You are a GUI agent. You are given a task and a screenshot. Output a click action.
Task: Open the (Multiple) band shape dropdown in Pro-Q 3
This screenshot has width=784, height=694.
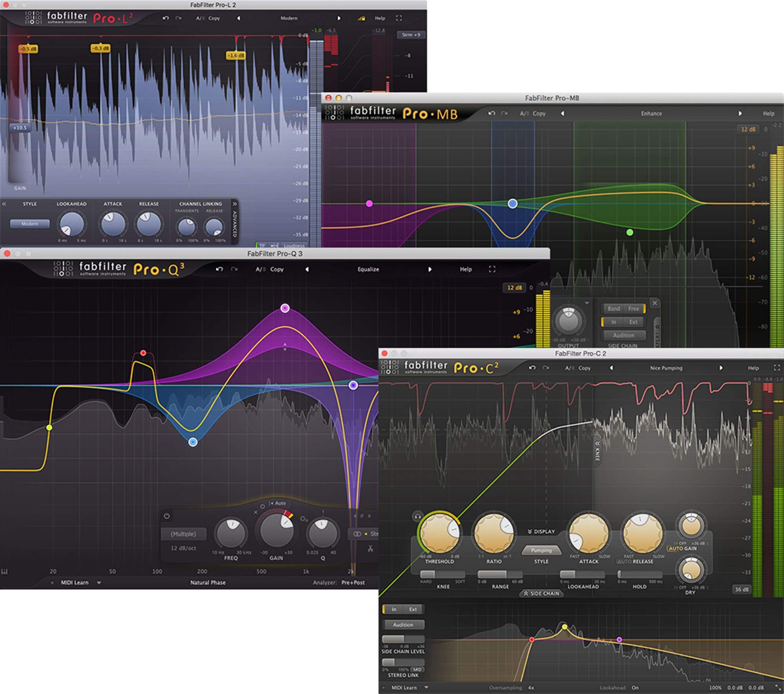(183, 534)
